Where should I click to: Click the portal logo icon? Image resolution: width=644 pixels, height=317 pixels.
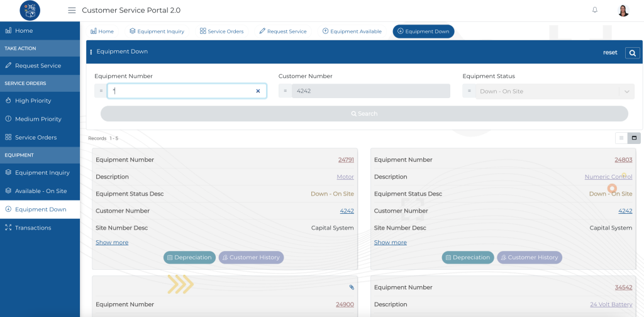coord(30,10)
